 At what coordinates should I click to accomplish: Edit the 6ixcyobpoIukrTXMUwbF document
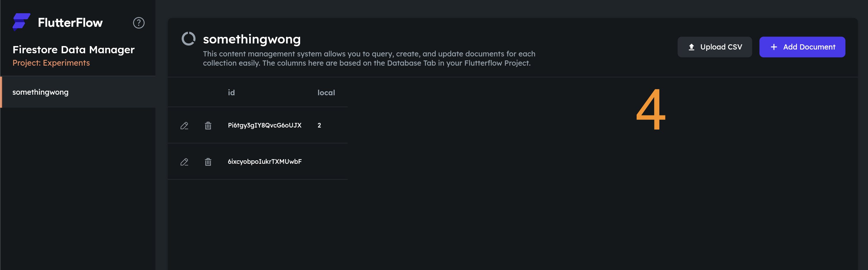(x=184, y=162)
